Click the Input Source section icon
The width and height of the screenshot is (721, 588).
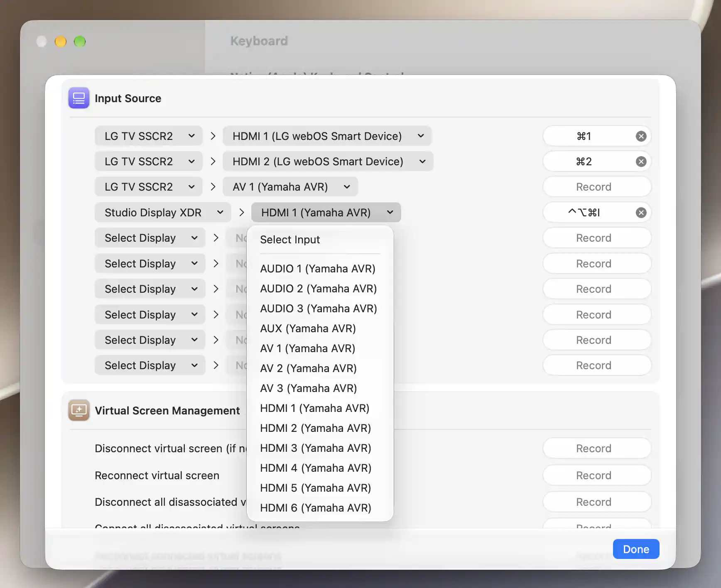(79, 98)
